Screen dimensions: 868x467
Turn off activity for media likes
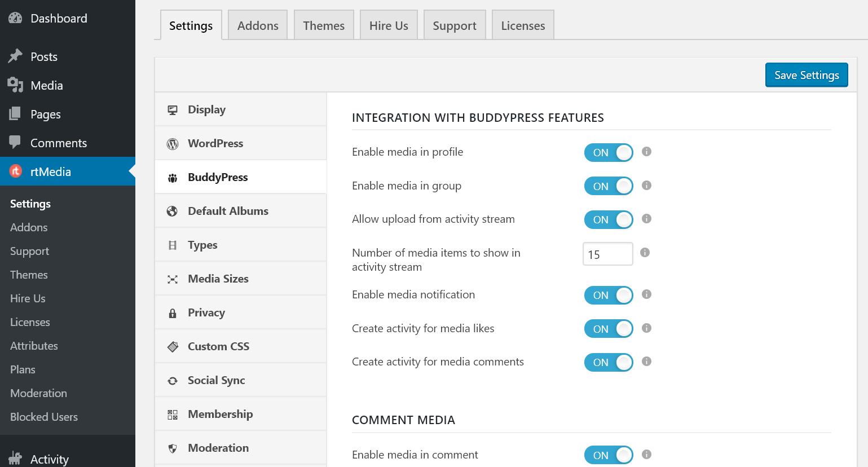pyautogui.click(x=609, y=328)
